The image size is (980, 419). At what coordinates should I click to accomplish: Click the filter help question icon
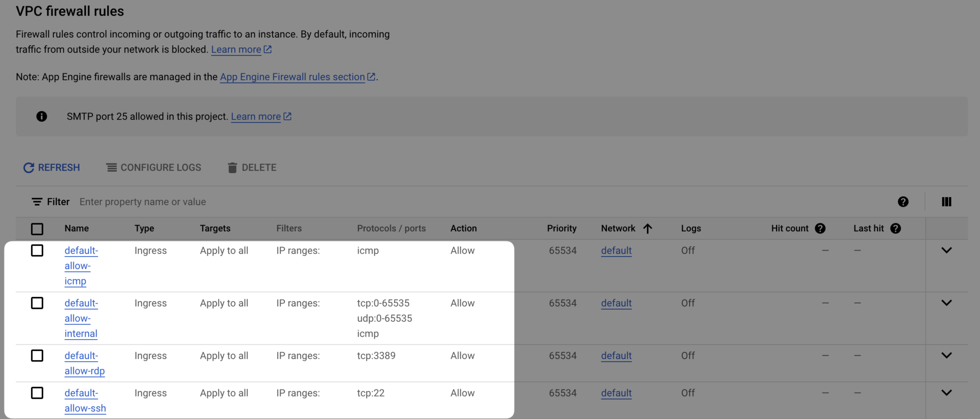(x=903, y=202)
